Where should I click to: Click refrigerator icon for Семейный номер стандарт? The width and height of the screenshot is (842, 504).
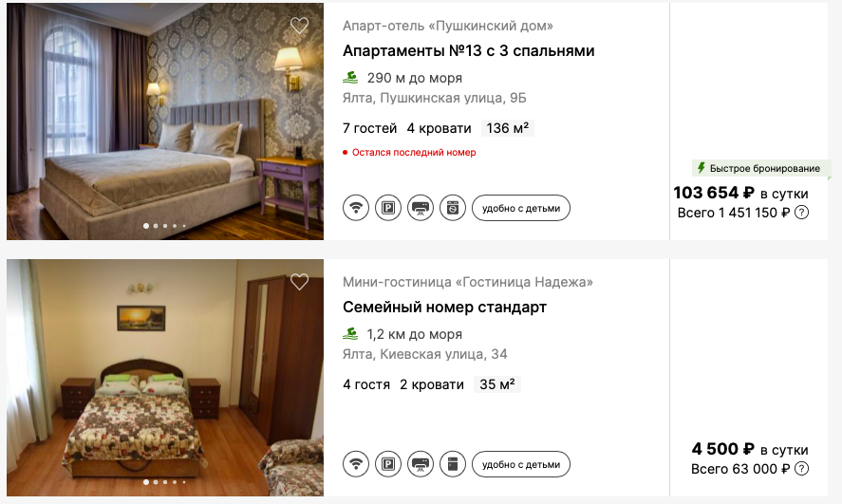pos(453,464)
